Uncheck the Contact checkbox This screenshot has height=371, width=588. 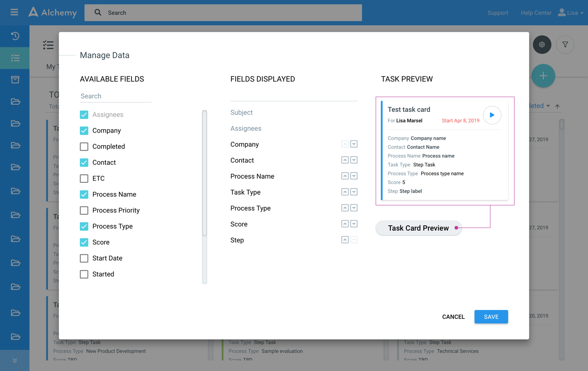84,162
